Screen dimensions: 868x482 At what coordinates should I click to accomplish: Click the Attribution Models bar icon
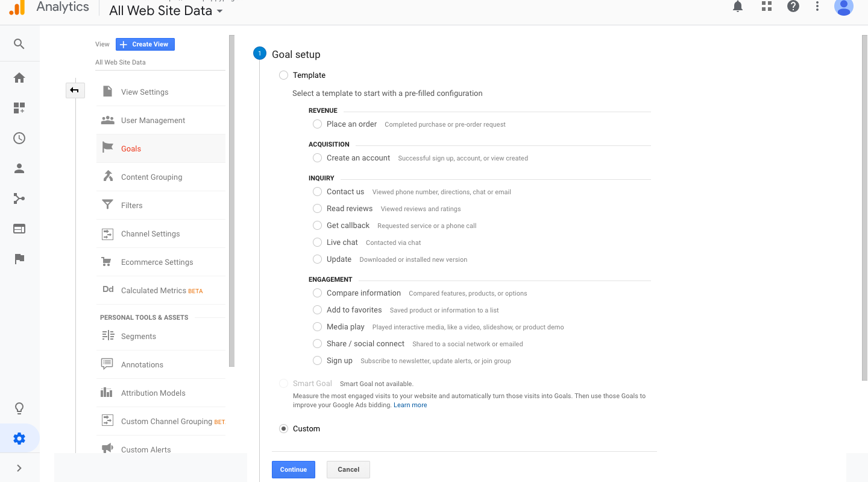pos(107,393)
